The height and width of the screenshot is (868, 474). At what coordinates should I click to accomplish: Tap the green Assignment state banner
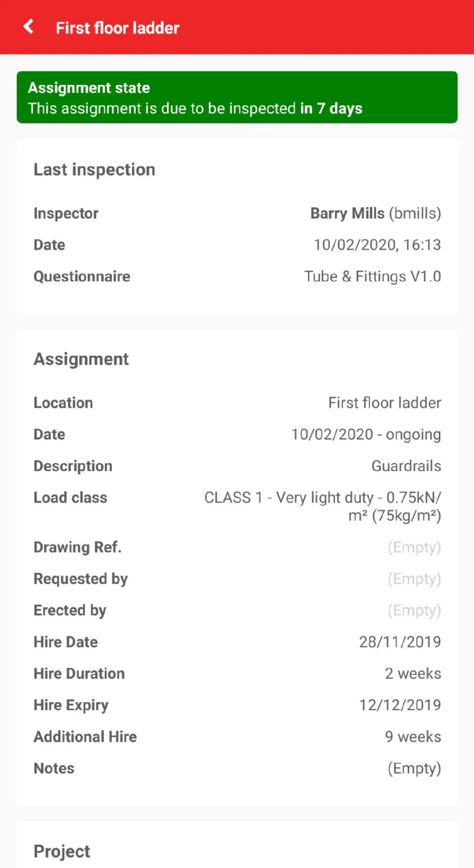[x=237, y=97]
